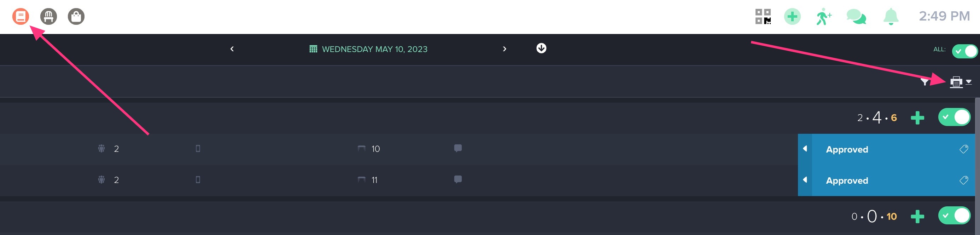This screenshot has height=235, width=980.
Task: Add a walk-in guest via running icon
Action: [x=823, y=16]
